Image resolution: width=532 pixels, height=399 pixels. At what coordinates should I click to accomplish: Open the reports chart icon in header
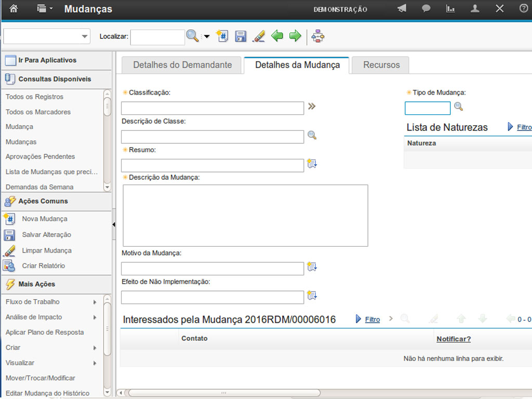coord(450,9)
